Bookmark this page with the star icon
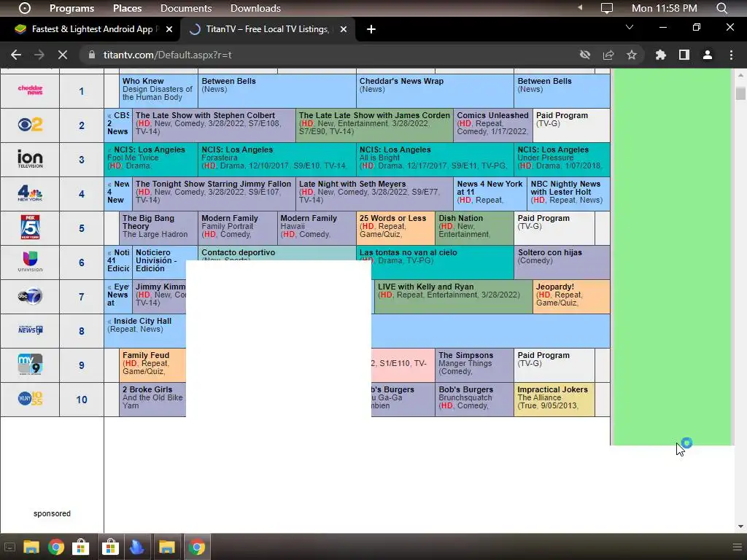Screen dimensions: 747x560 [632, 55]
